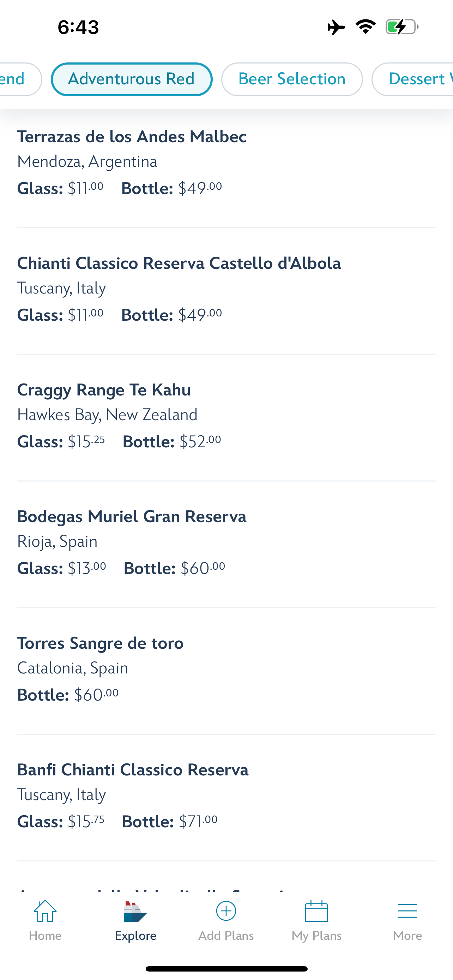Tap the Home house icon
Viewport: 453px width, 980px height.
click(45, 912)
